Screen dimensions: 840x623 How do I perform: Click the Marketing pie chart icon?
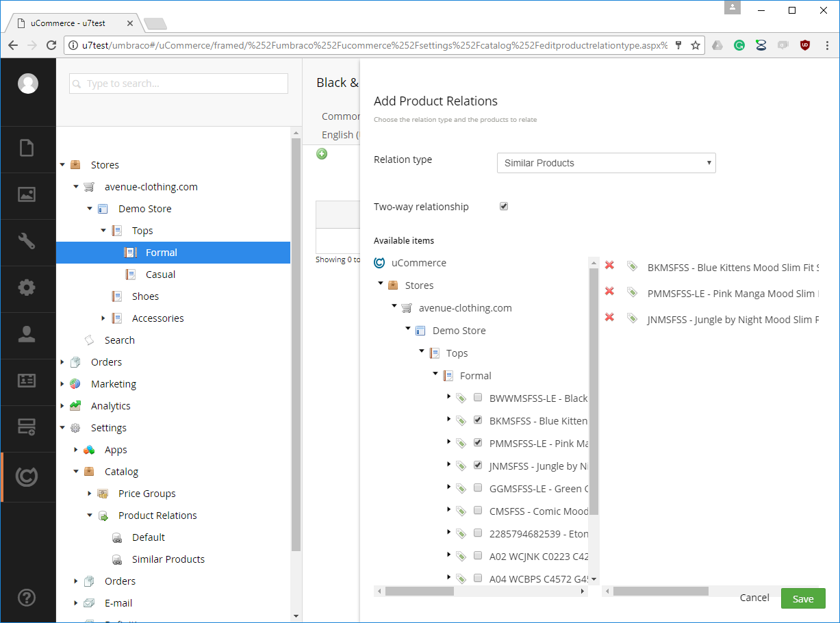[x=75, y=384]
